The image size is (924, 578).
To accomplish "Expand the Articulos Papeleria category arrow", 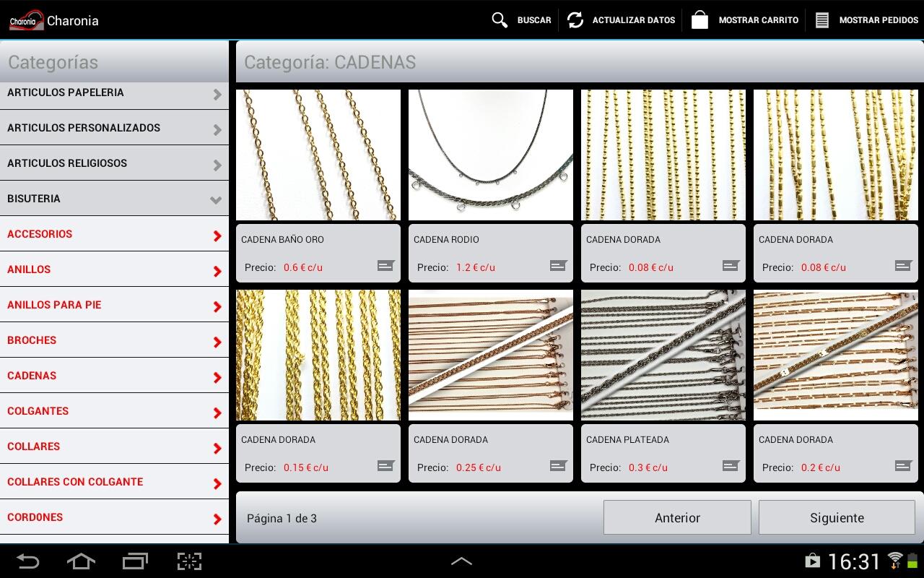I will (217, 94).
